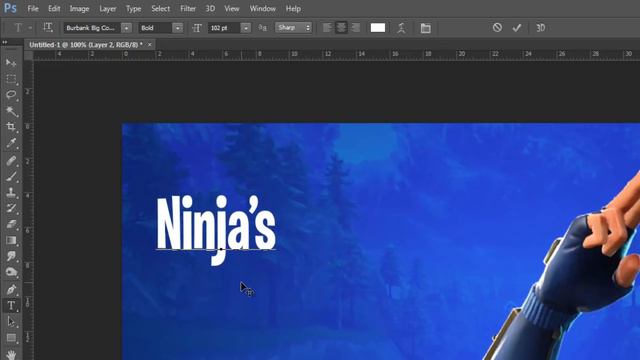Click the Burbank Big font name field

tap(92, 28)
